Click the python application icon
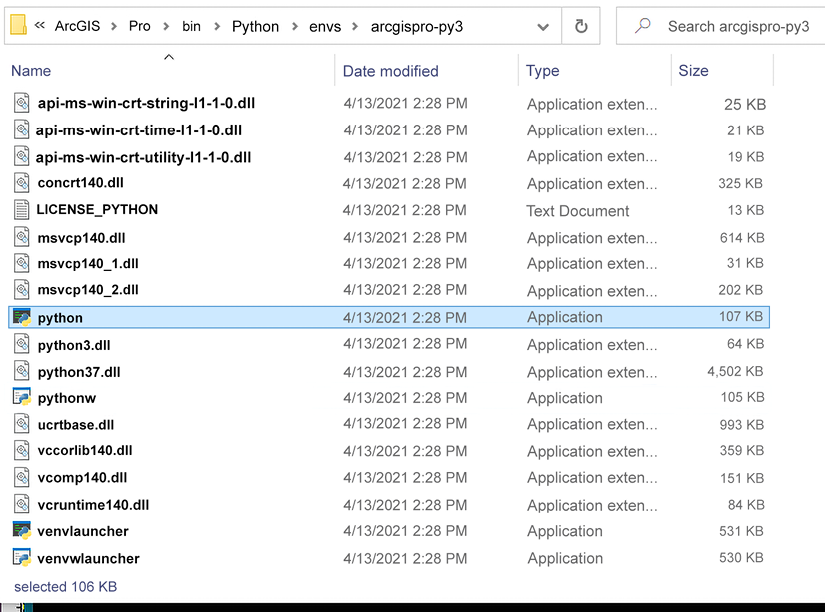 point(22,317)
